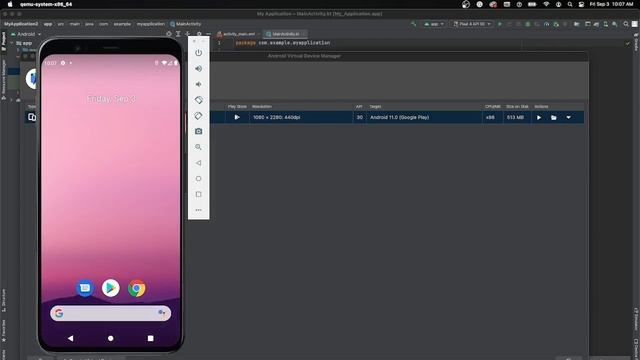Activate the emulator zoom tool
The image size is (640, 360).
[198, 147]
